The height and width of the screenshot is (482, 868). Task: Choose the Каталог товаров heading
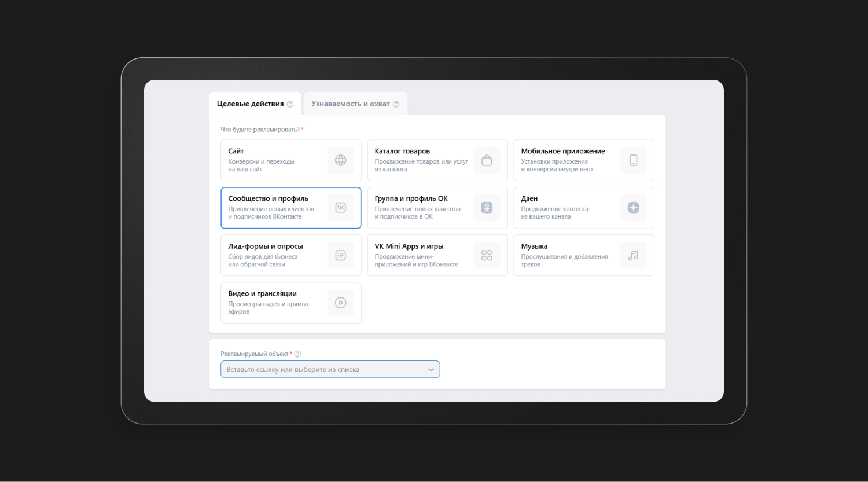coord(402,151)
